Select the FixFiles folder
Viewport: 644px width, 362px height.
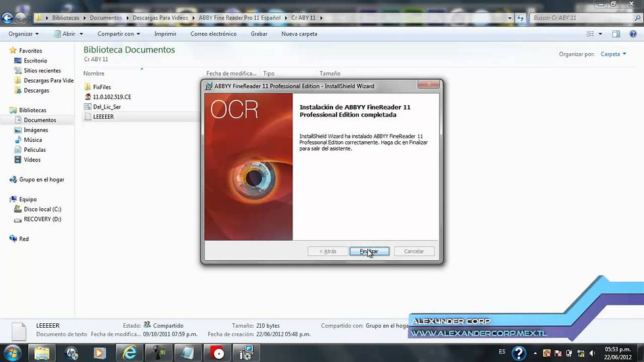(x=102, y=87)
